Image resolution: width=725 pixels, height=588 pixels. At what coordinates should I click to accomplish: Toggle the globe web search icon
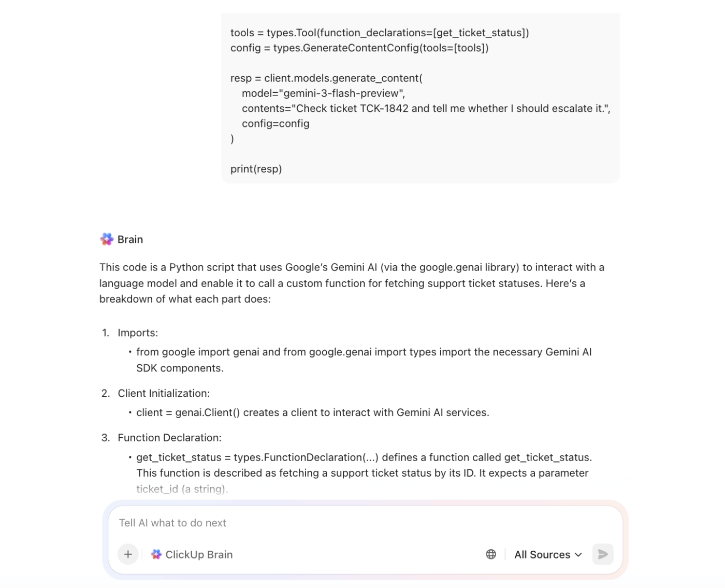[491, 554]
